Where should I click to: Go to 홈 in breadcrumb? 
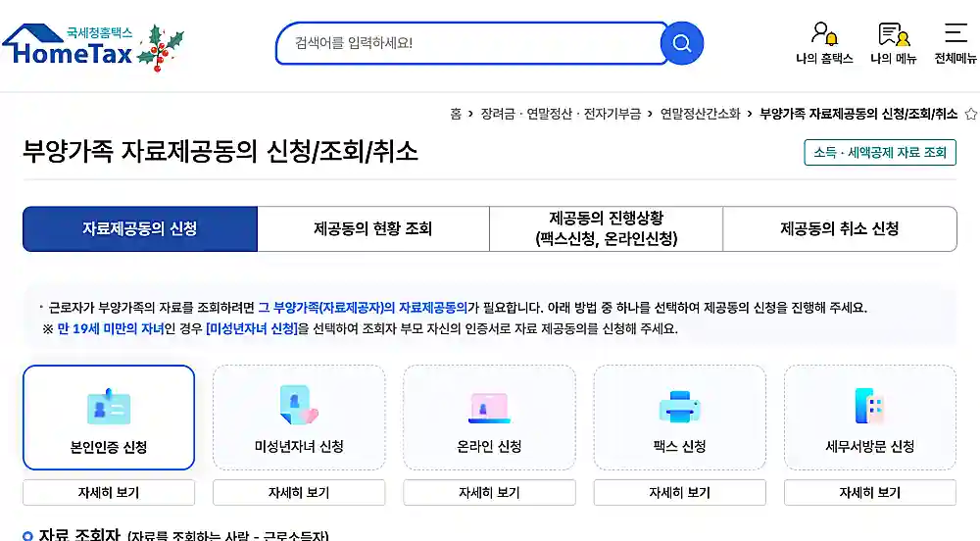[x=456, y=114]
